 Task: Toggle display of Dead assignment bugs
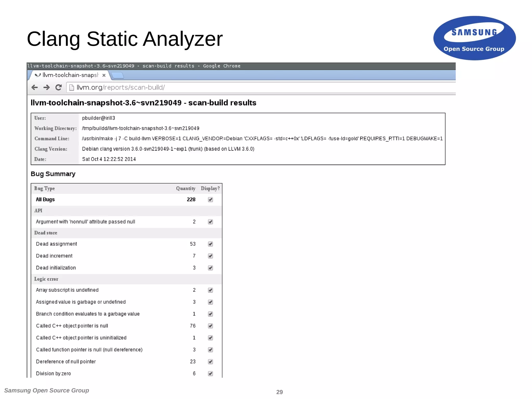click(x=210, y=244)
